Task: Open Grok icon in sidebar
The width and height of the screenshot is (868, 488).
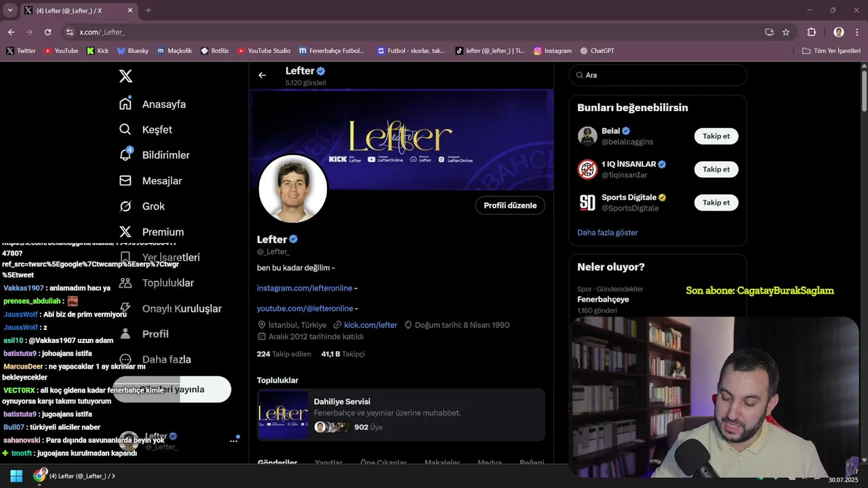Action: (x=125, y=206)
